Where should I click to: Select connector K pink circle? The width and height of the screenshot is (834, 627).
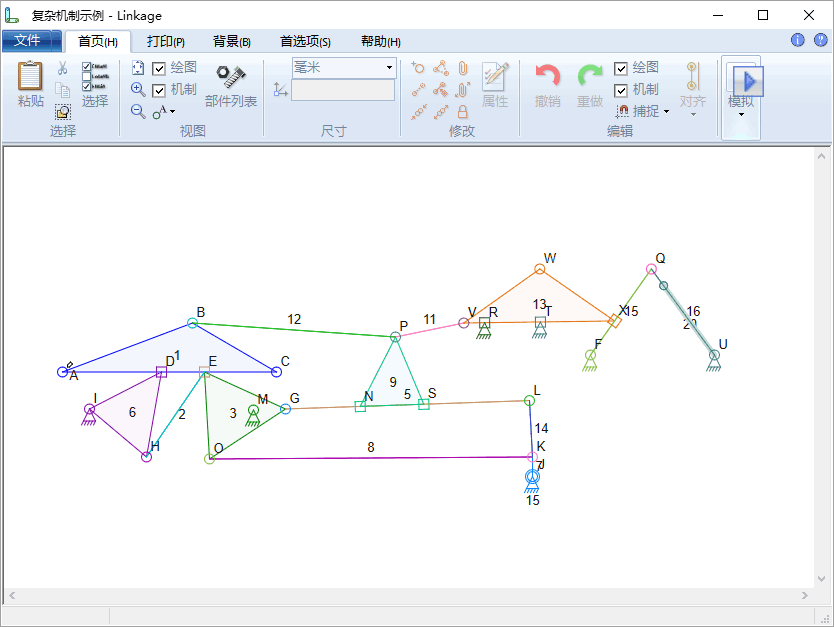(x=532, y=457)
